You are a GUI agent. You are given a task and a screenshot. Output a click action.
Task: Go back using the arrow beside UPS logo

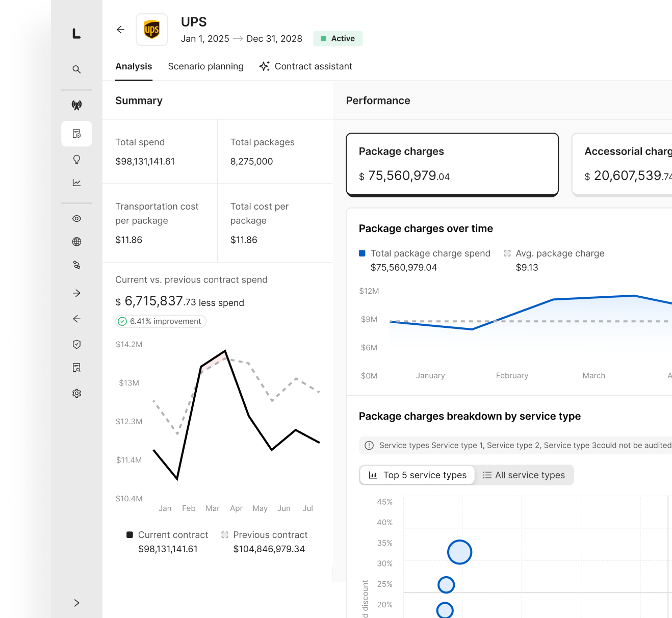(120, 30)
